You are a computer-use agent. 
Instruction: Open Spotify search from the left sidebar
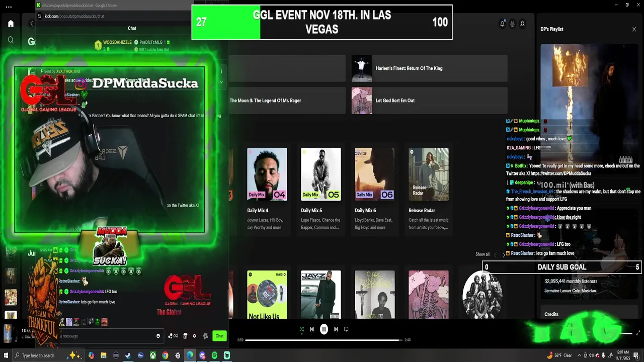(x=11, y=40)
